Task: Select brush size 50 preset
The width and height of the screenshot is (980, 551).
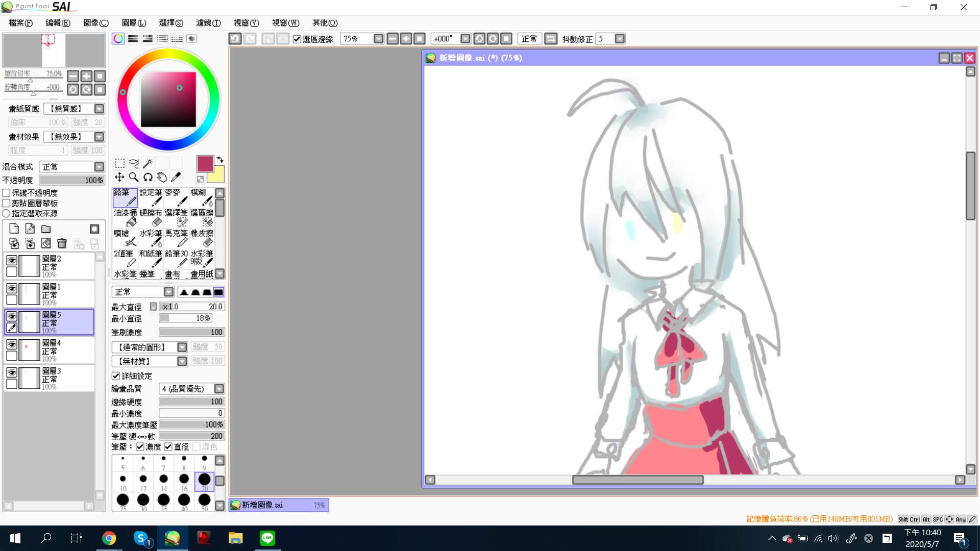Action: click(204, 502)
